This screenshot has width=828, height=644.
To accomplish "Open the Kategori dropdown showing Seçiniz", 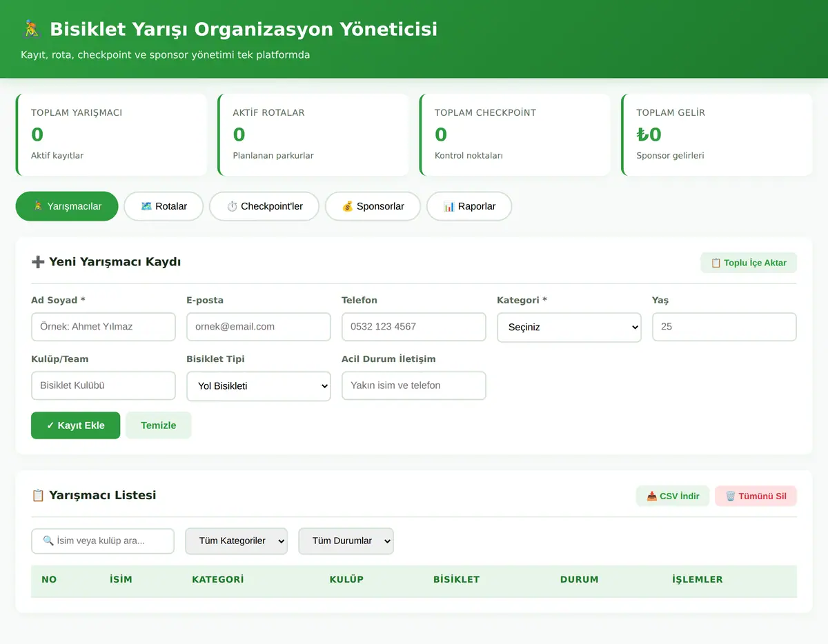I will point(569,327).
